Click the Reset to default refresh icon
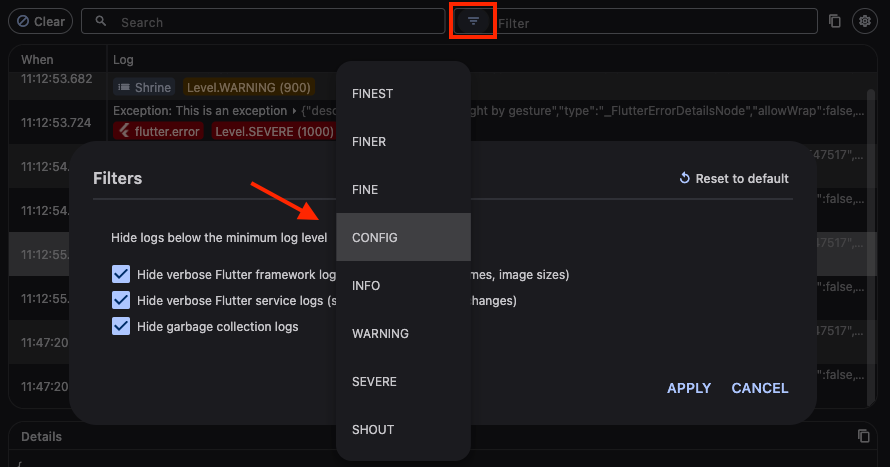 (685, 178)
